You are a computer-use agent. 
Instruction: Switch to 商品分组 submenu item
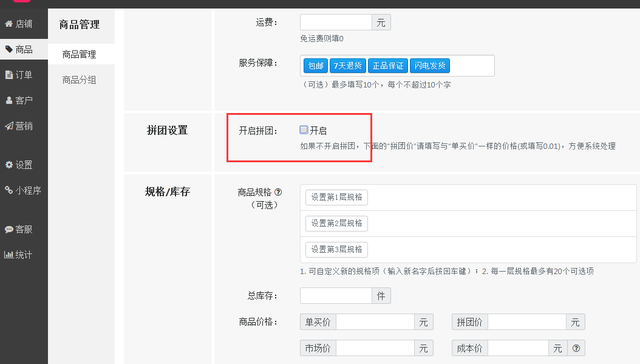tap(79, 80)
